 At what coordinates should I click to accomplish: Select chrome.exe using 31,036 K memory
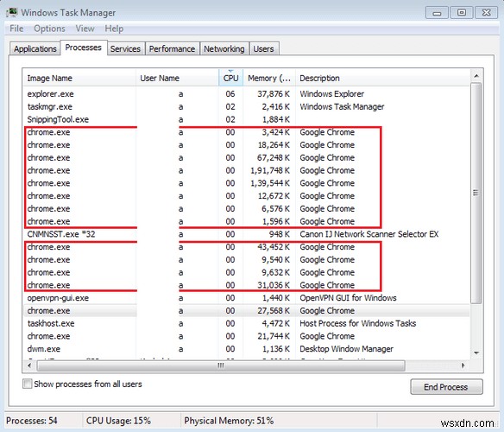coord(247,285)
